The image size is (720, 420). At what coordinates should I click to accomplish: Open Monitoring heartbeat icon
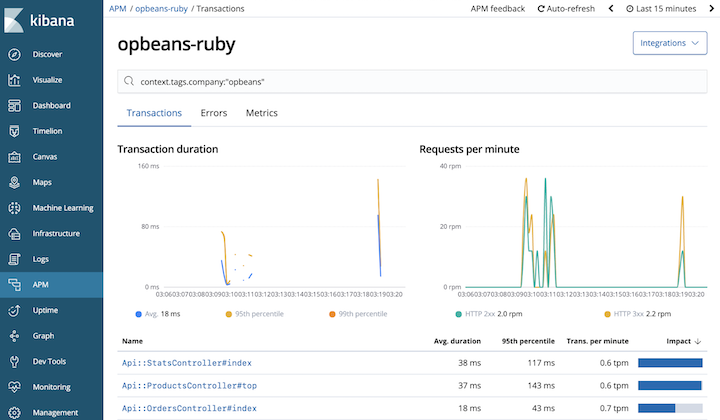coord(14,387)
